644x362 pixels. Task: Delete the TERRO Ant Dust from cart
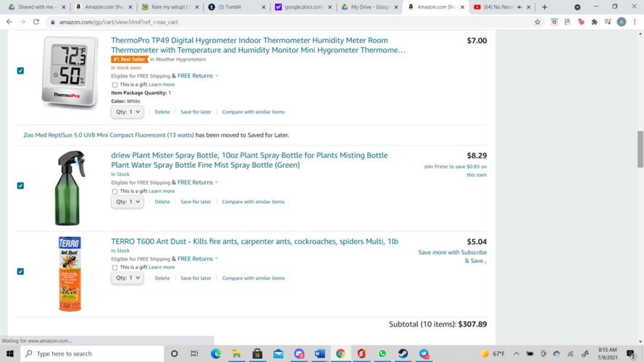pos(162,278)
